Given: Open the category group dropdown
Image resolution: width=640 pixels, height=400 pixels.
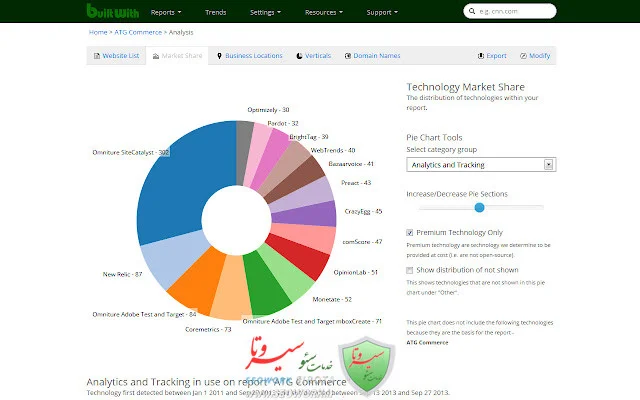Looking at the screenshot, I should coord(480,164).
